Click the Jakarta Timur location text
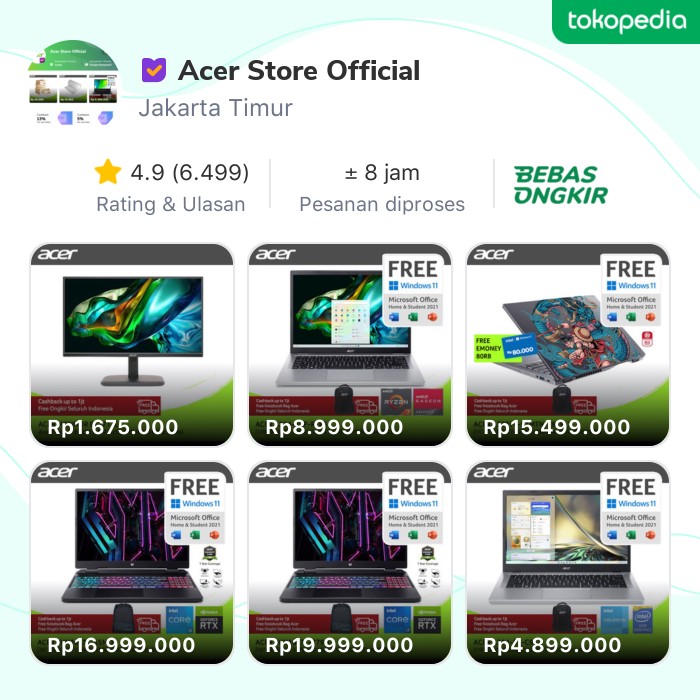The width and height of the screenshot is (700, 700). (216, 108)
